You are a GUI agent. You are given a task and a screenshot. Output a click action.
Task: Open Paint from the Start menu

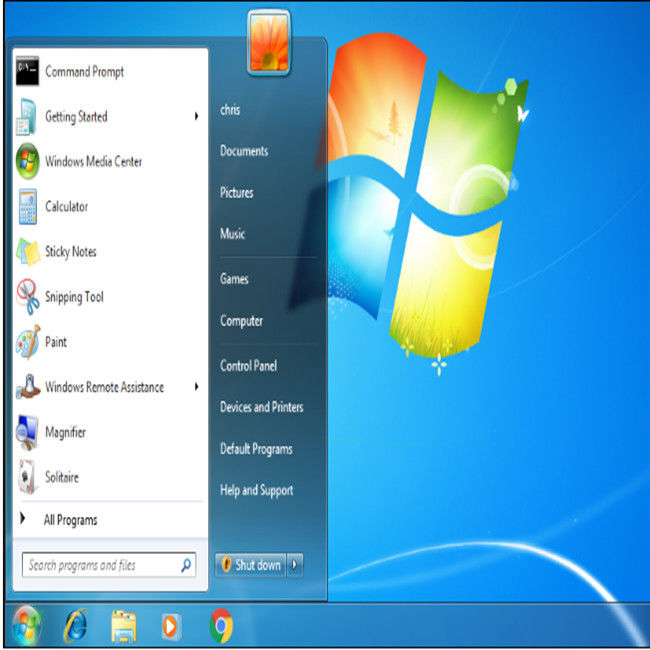[x=56, y=342]
